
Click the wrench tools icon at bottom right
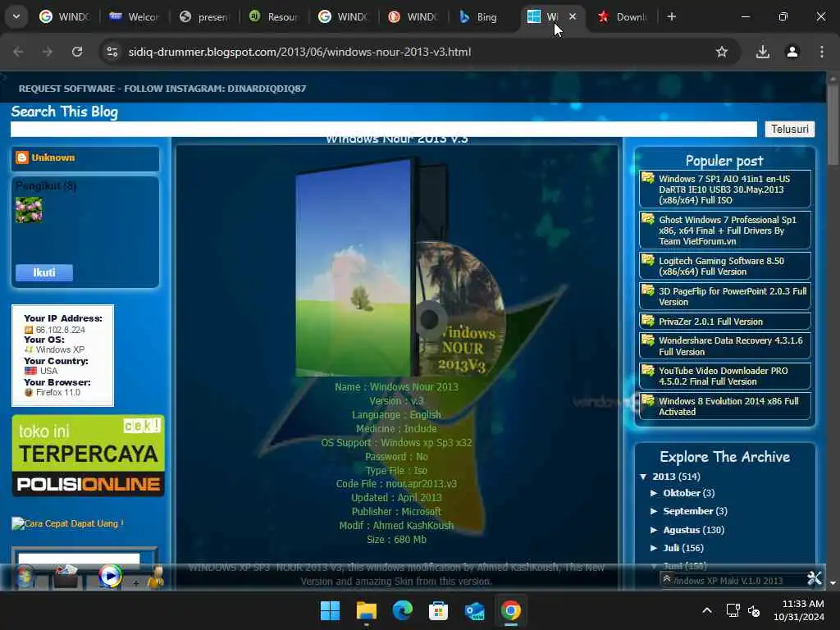pyautogui.click(x=815, y=578)
